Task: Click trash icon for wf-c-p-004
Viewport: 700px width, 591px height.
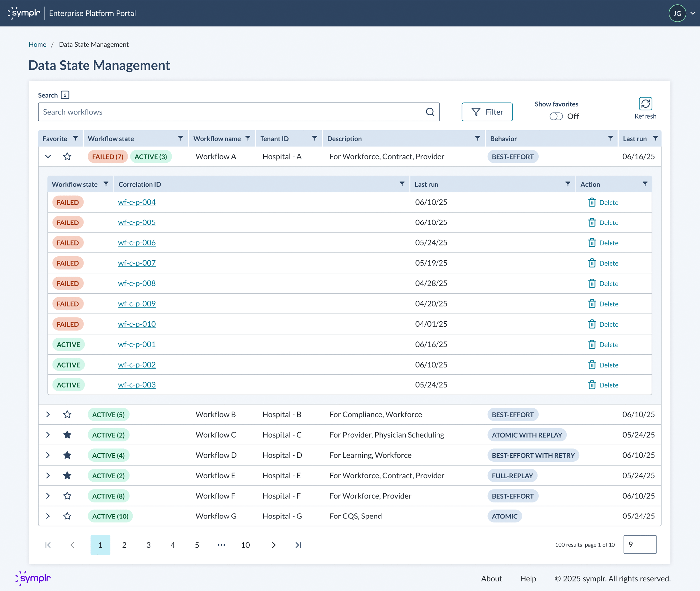Action: pyautogui.click(x=592, y=202)
